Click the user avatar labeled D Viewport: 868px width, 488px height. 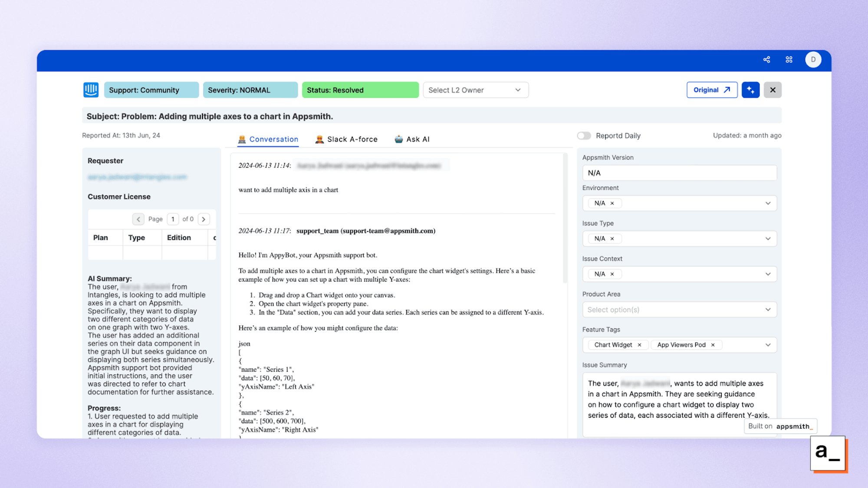[x=813, y=59]
